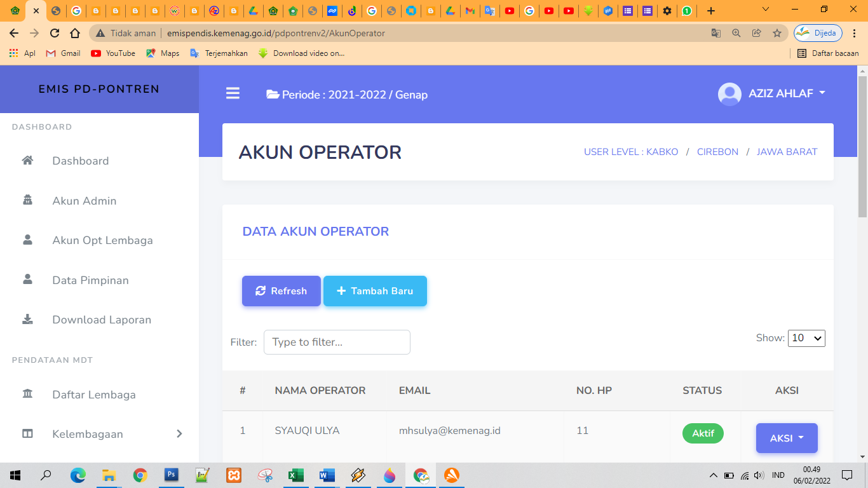Screen dimensions: 868x488
Task: Open the taskbar notification center
Action: (x=846, y=475)
